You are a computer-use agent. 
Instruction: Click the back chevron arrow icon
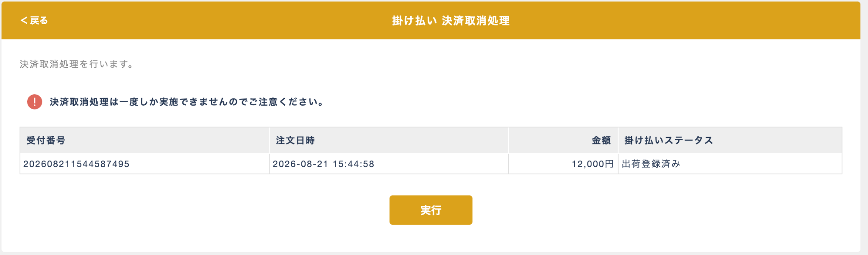point(24,20)
